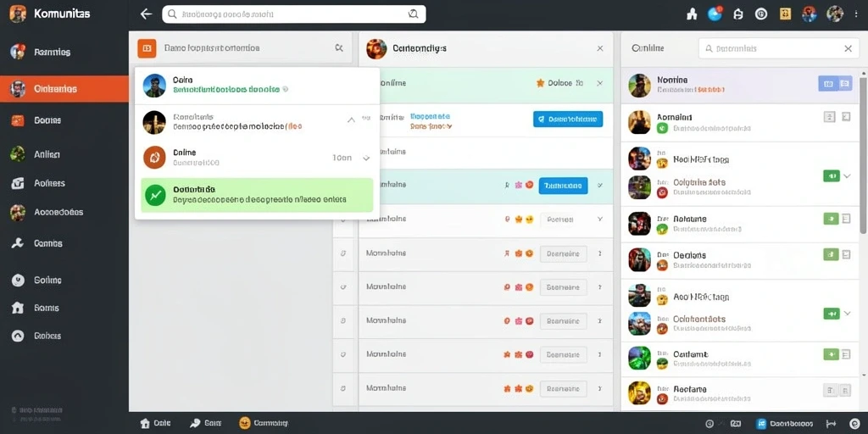Screen dimensions: 868x434
Task: Expand chevron beside the lower grouped green button
Action: (847, 314)
